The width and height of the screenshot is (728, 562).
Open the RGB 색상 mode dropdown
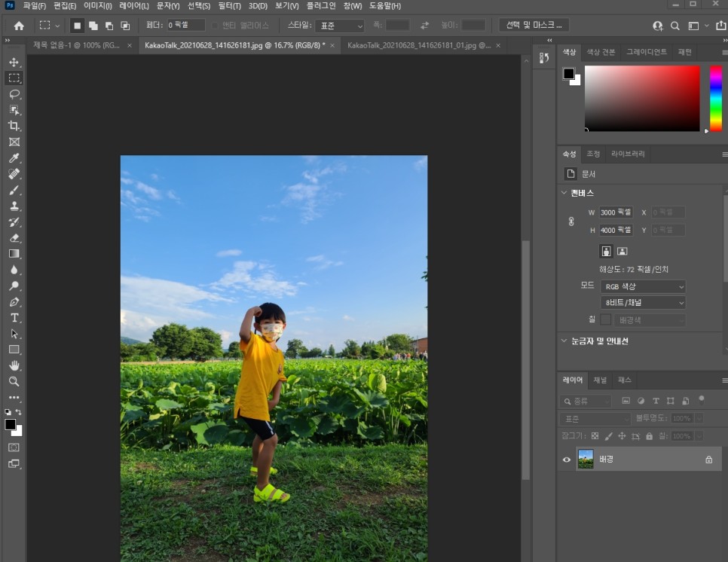tap(643, 286)
